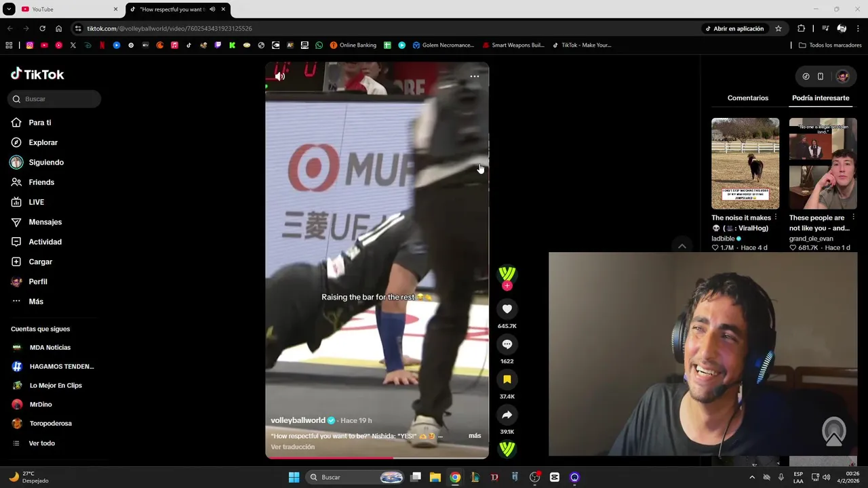This screenshot has width=868, height=488.
Task: Reload the page
Action: pos(42,28)
